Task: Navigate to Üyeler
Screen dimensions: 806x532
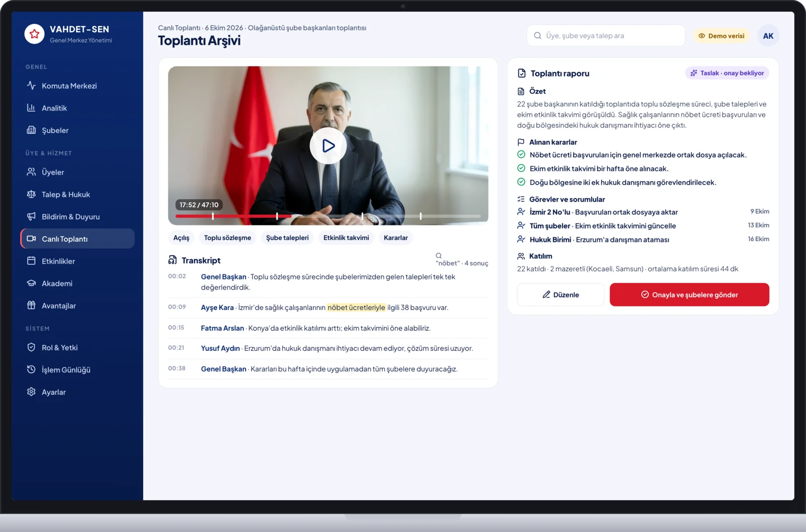Action: (x=78, y=172)
